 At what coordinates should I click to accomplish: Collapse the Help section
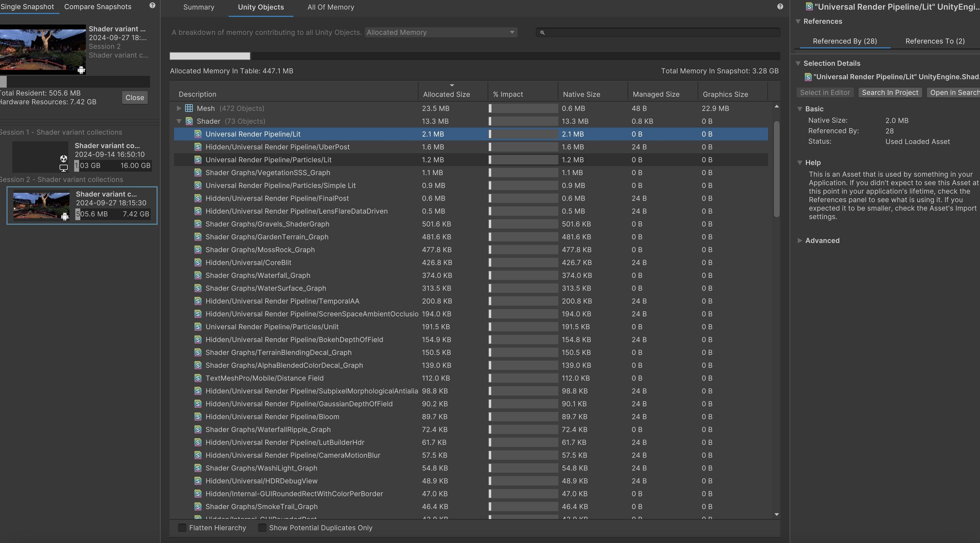[x=800, y=163]
